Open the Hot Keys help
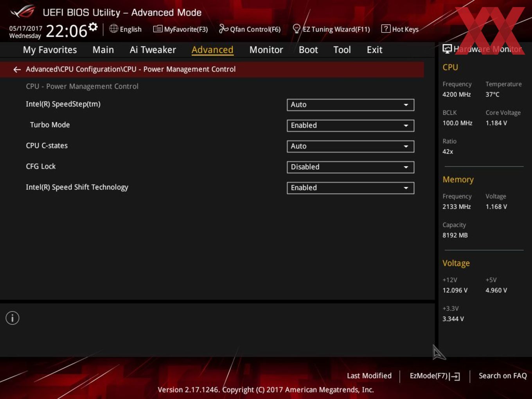 coord(400,29)
